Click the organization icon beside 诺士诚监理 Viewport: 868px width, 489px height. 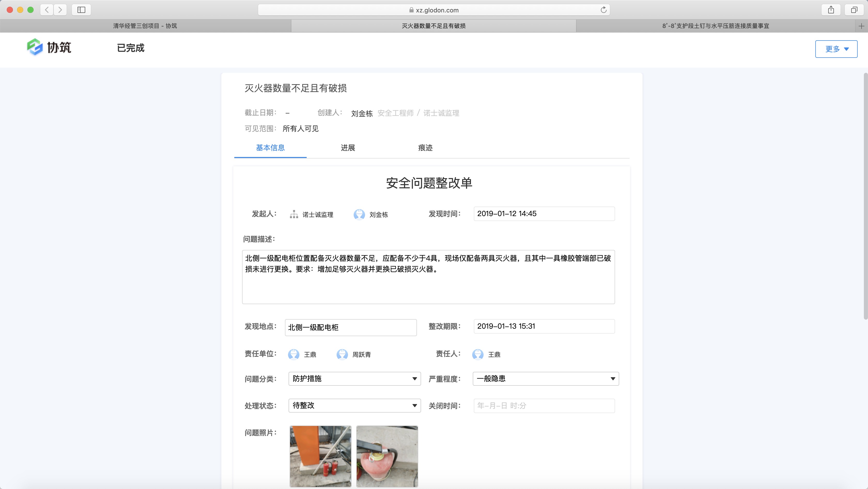tap(294, 215)
